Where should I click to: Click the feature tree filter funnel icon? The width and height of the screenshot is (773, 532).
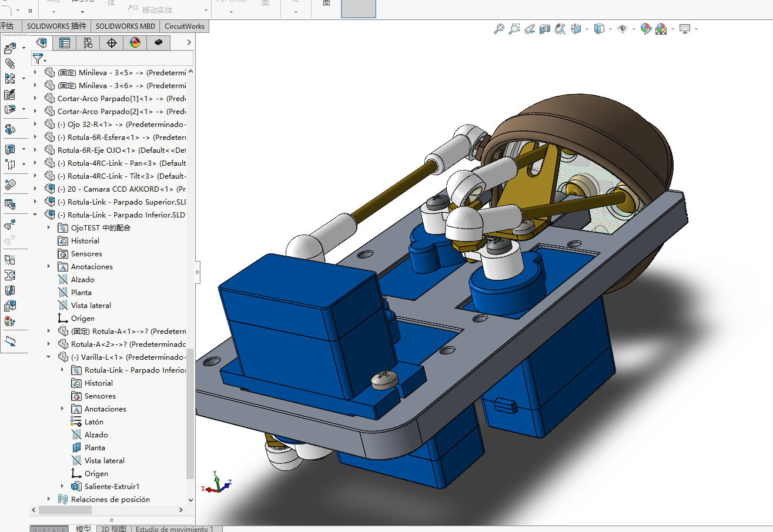click(38, 58)
